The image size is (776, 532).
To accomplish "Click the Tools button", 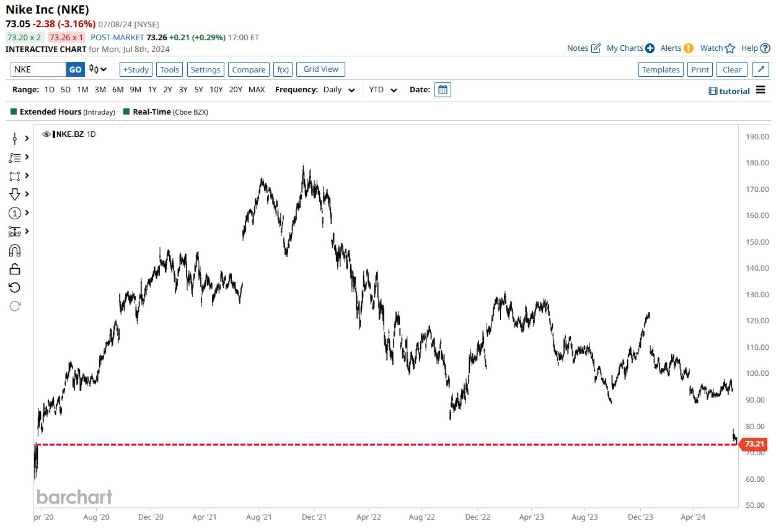I will (x=170, y=69).
